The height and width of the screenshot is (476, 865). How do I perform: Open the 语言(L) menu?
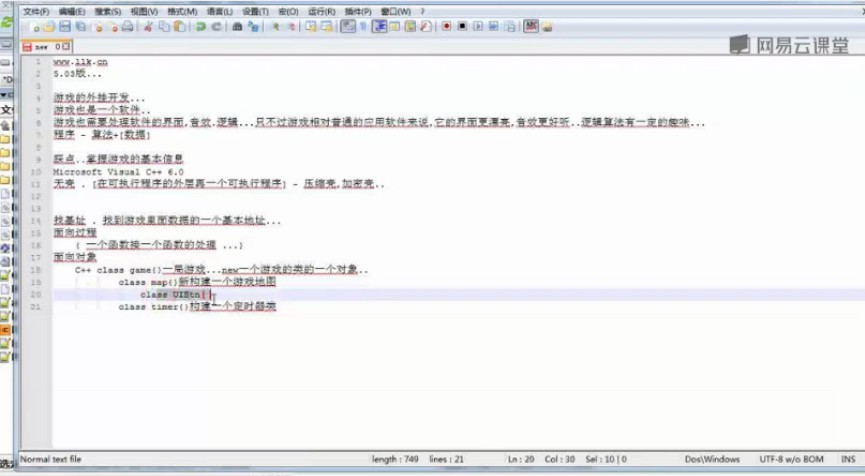tap(220, 11)
